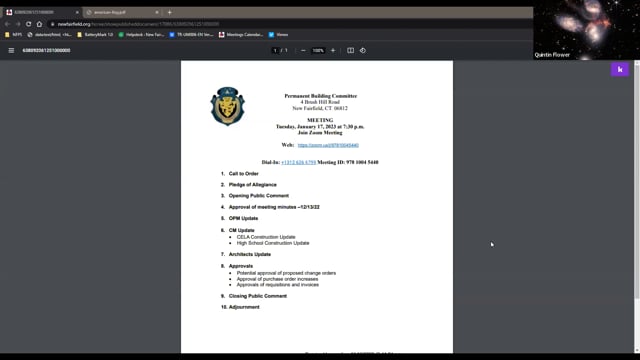Image resolution: width=640 pixels, height=360 pixels.
Task: Open a new browser tab
Action: coord(169,12)
